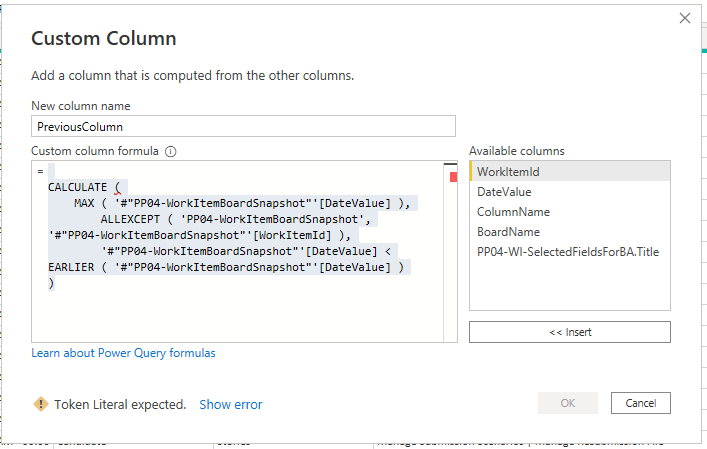707x449 pixels.
Task: Edit the New column name field
Action: click(243, 126)
